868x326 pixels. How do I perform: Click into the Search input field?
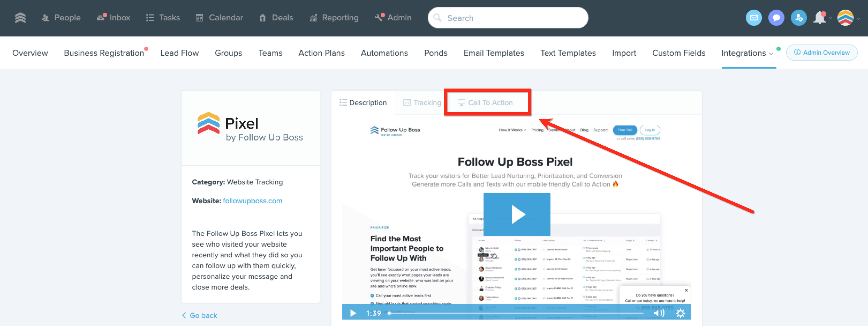pos(508,18)
